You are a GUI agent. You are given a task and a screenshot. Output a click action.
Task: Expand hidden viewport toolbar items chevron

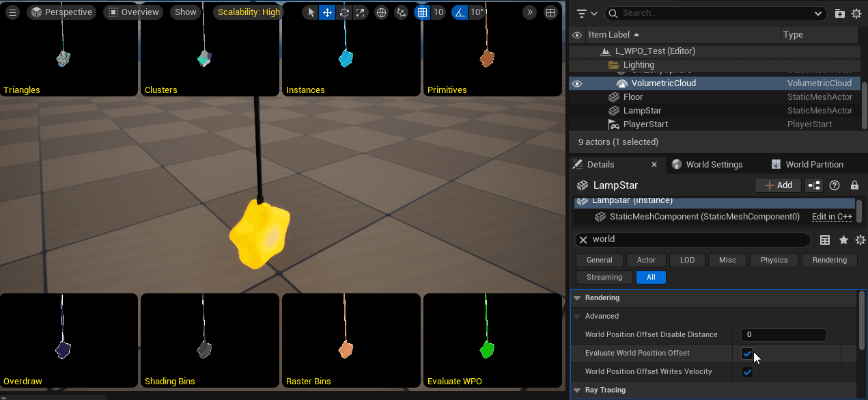tap(529, 12)
